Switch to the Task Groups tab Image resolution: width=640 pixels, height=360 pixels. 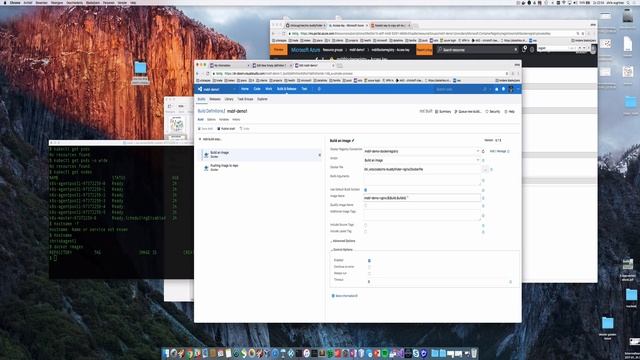pos(245,99)
